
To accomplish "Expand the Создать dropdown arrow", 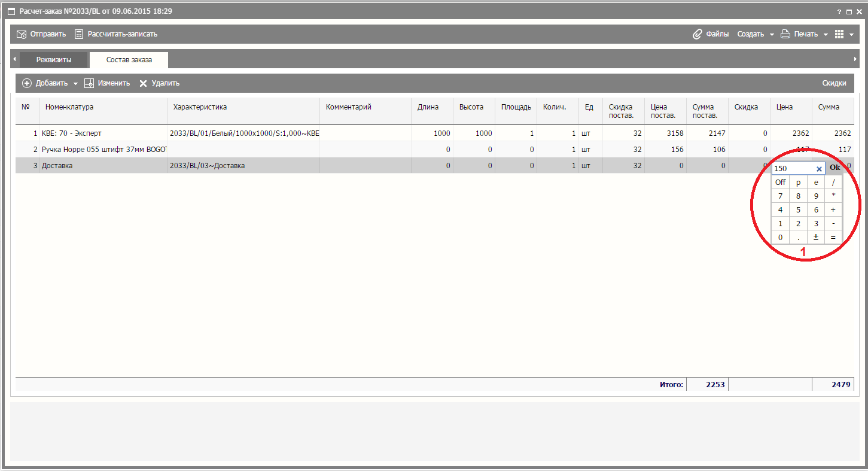I will 772,35.
